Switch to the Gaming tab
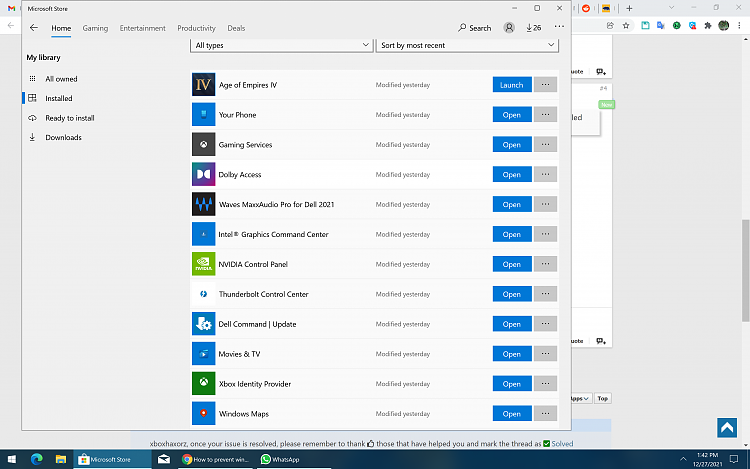This screenshot has height=469, width=750. pyautogui.click(x=95, y=28)
